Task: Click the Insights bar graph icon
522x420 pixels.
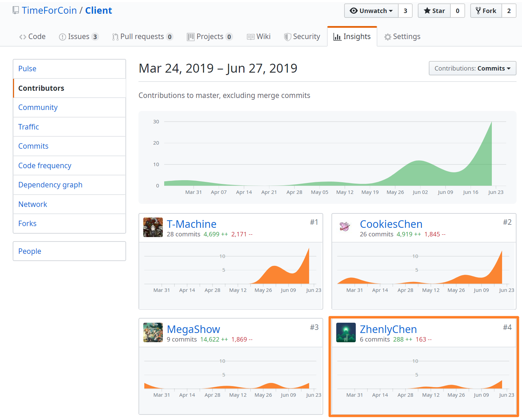Action: [x=337, y=37]
